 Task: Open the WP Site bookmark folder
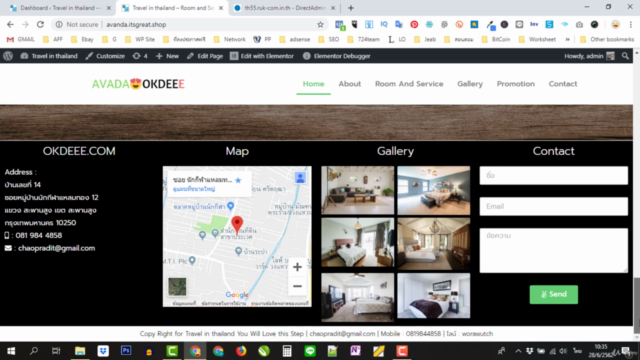click(x=140, y=39)
